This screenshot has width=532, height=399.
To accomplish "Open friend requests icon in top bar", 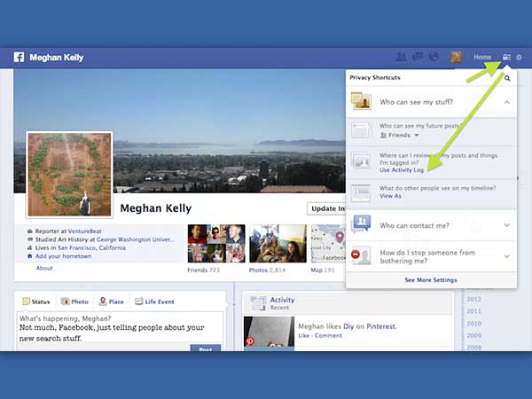I will [x=402, y=57].
